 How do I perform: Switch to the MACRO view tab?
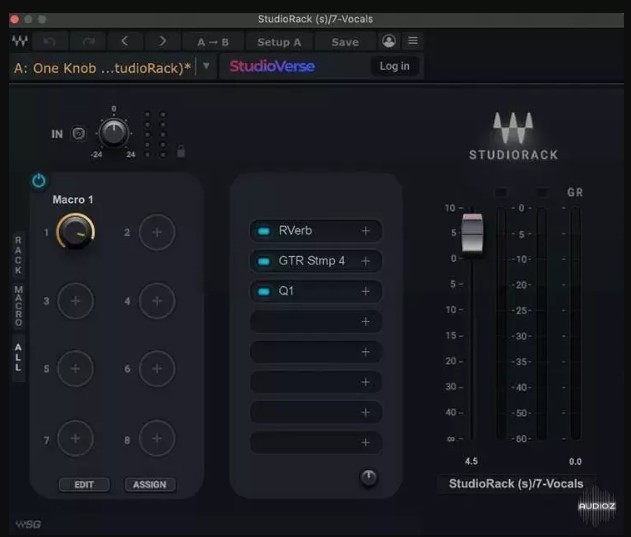coord(17,305)
